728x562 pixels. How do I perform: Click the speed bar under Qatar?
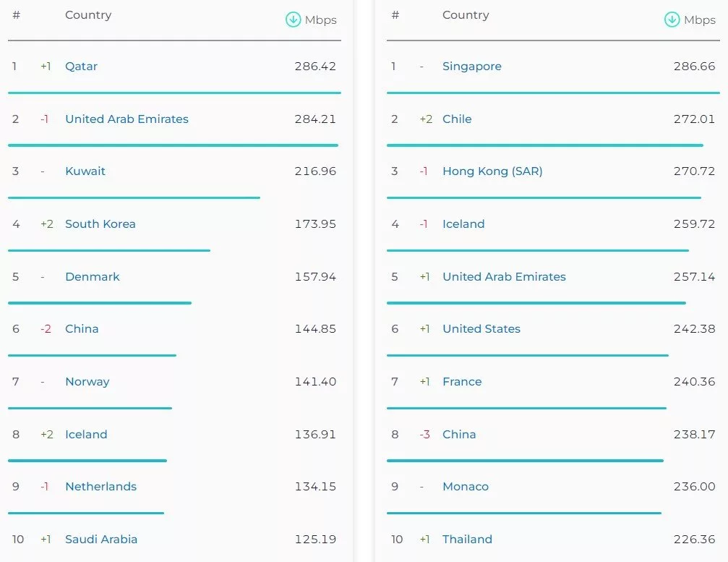click(174, 93)
